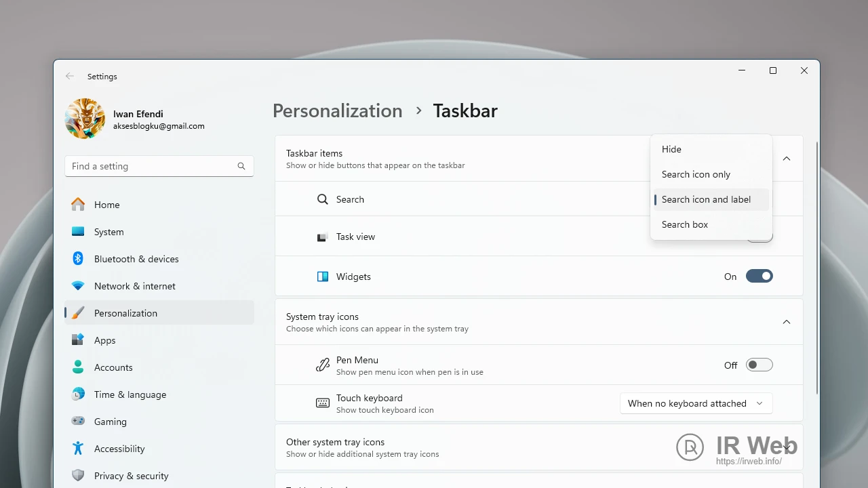Enable the Pen Menu toggle

point(759,365)
